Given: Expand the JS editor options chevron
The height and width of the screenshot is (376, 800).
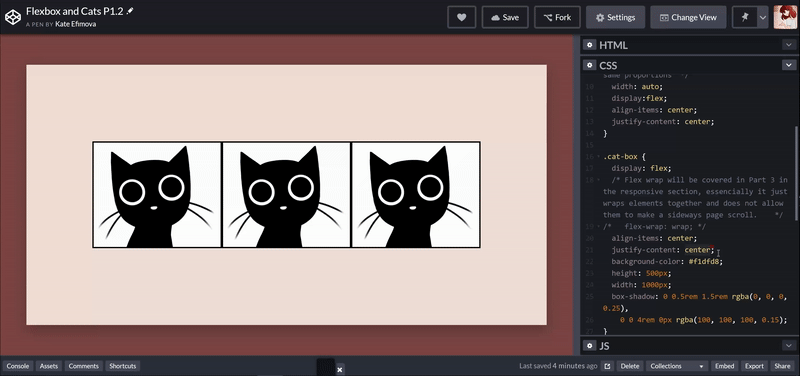Looking at the screenshot, I should point(788,346).
